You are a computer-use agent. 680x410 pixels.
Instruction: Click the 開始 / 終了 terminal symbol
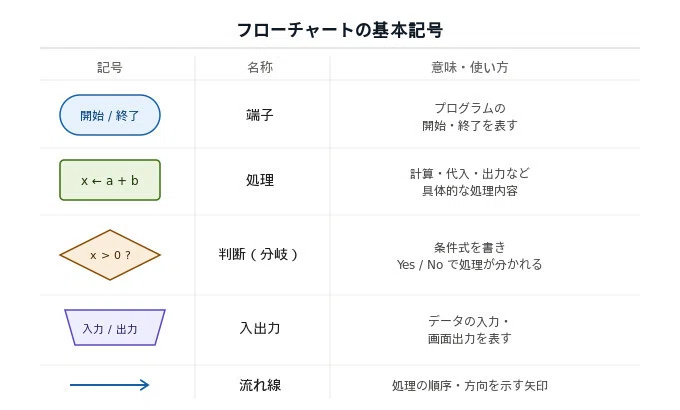click(110, 115)
